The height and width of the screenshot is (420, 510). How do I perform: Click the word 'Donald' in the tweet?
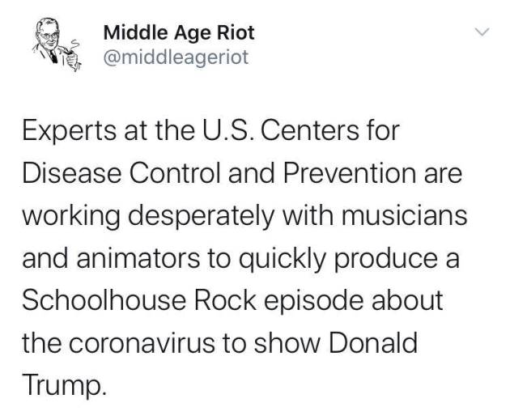[x=373, y=342]
